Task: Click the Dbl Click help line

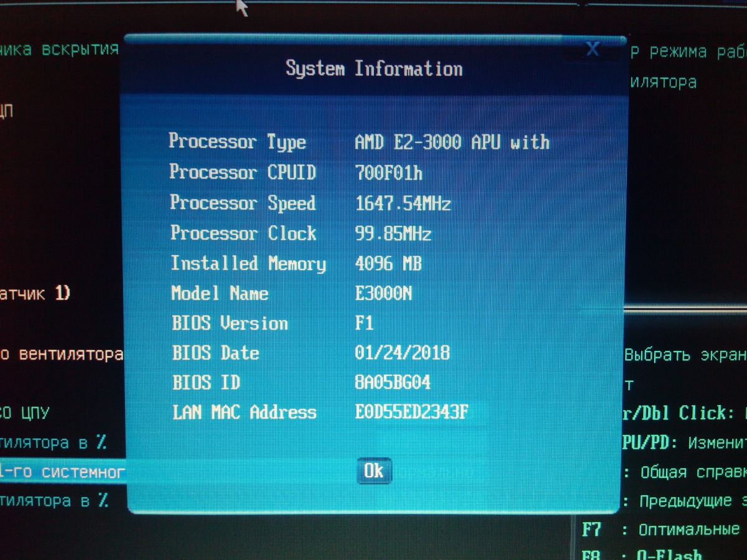Action: [684, 413]
